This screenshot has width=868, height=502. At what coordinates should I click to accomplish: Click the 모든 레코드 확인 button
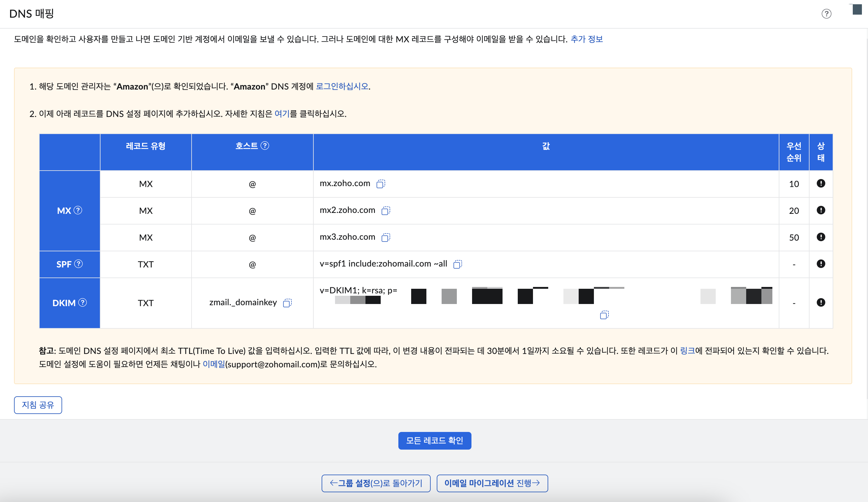tap(435, 440)
